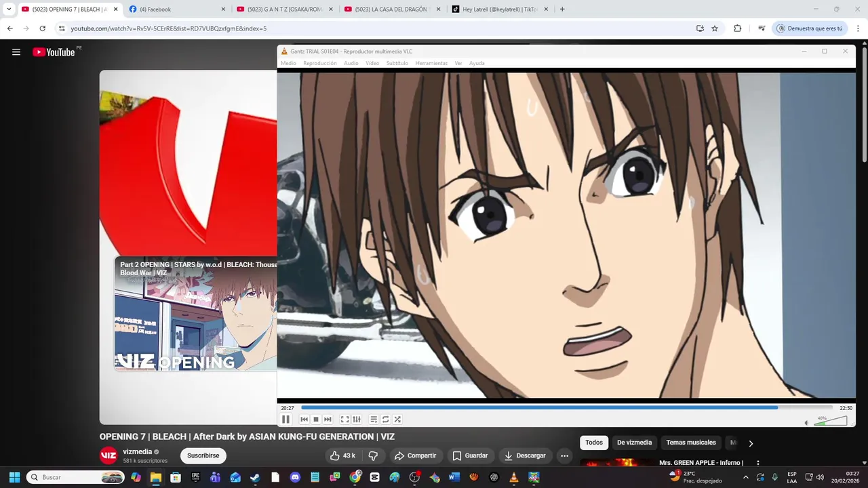
Task: Toggle VLC fullscreen mode
Action: pyautogui.click(x=344, y=420)
